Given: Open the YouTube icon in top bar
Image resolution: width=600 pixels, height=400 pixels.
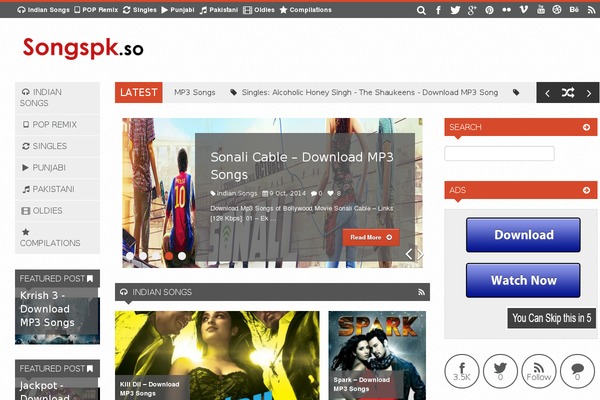Looking at the screenshot, I should tap(541, 10).
